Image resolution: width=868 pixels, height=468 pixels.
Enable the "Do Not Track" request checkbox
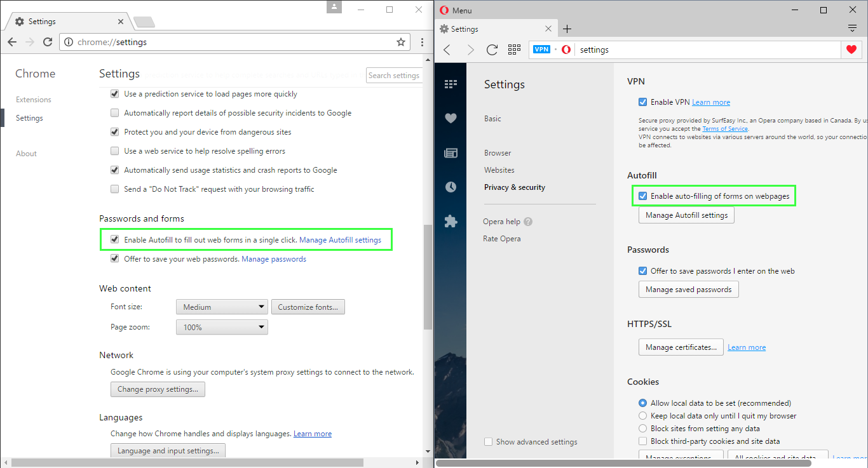point(115,189)
